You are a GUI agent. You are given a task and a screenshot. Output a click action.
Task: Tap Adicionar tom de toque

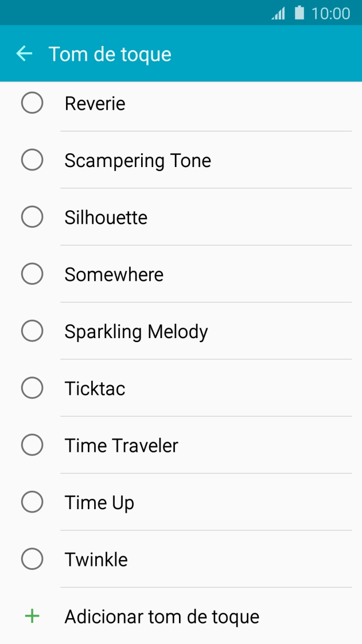pyautogui.click(x=163, y=616)
